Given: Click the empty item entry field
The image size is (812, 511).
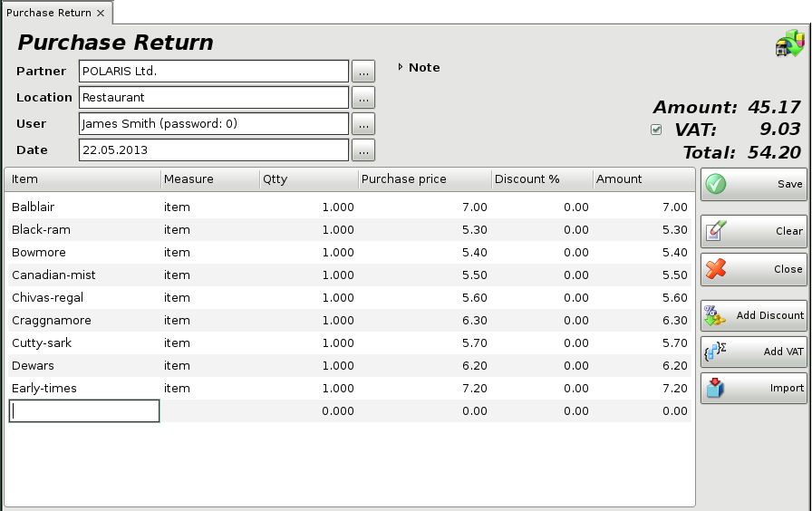Looking at the screenshot, I should click(x=84, y=411).
